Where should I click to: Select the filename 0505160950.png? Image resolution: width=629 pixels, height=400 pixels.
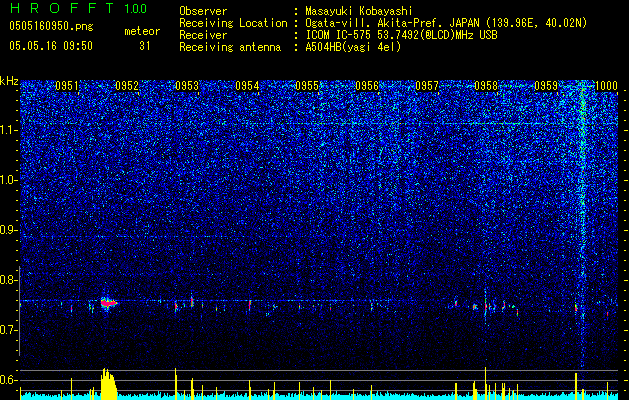51,26
